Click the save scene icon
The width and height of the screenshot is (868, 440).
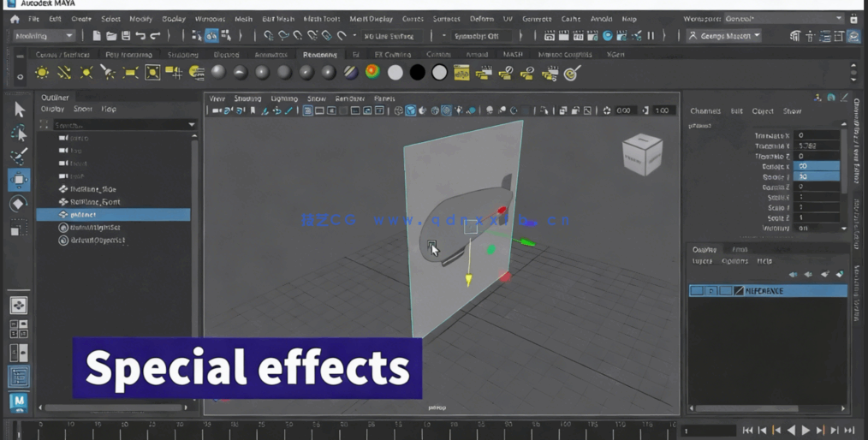tap(126, 36)
